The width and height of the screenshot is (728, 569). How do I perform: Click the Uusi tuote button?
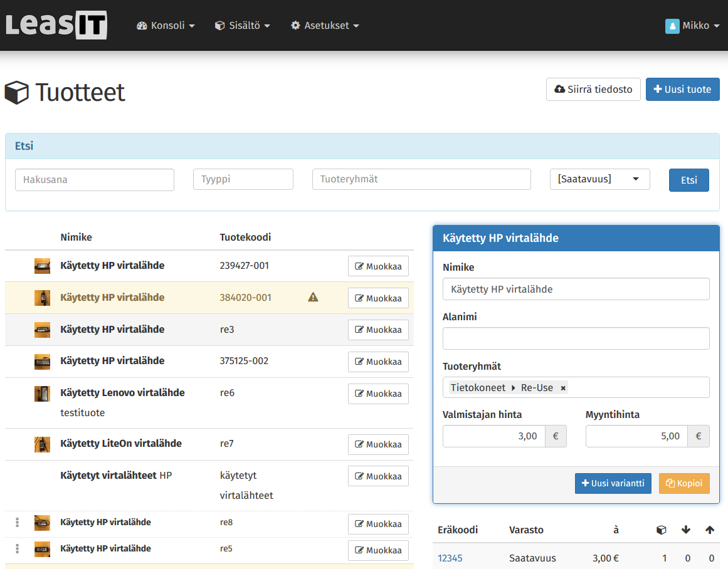(x=682, y=89)
